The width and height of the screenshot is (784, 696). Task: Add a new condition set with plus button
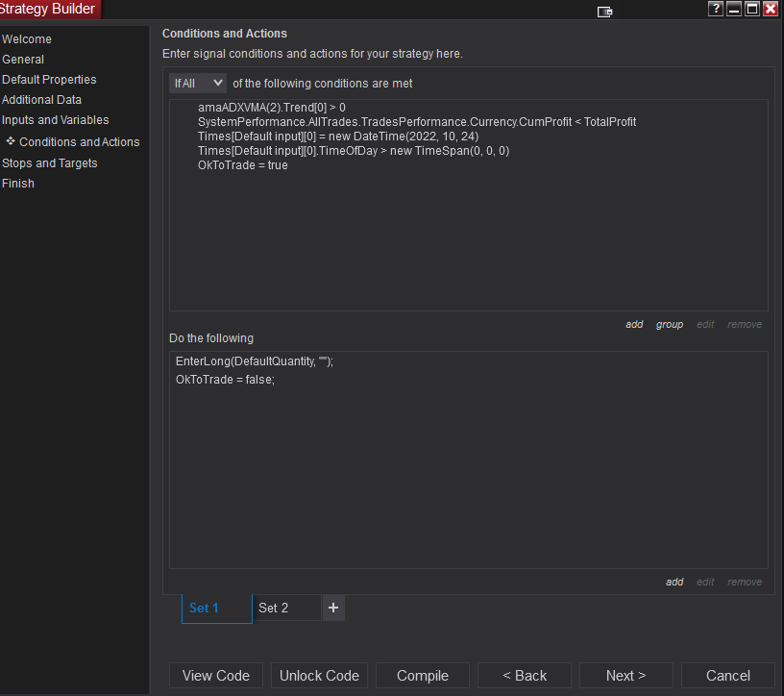click(x=333, y=608)
